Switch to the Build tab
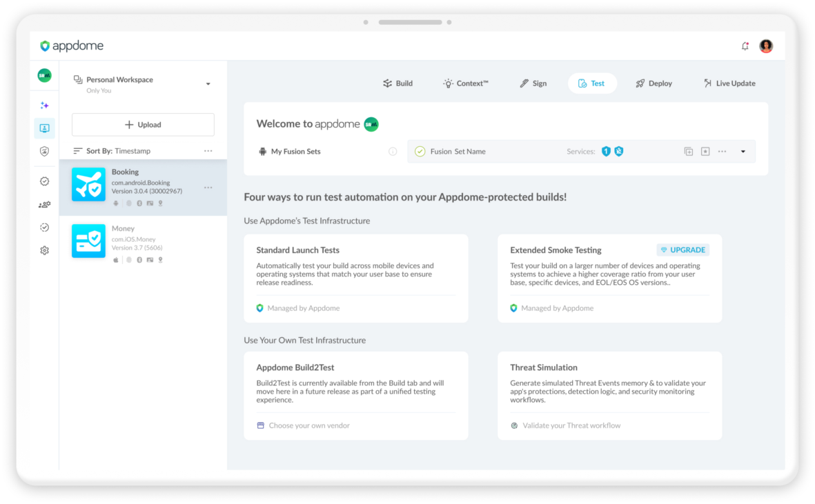 (398, 83)
